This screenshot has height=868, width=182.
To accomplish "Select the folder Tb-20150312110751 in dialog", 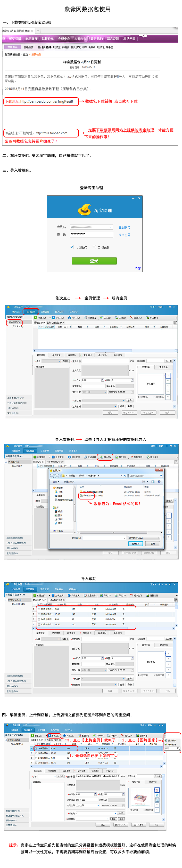I will tap(91, 492).
